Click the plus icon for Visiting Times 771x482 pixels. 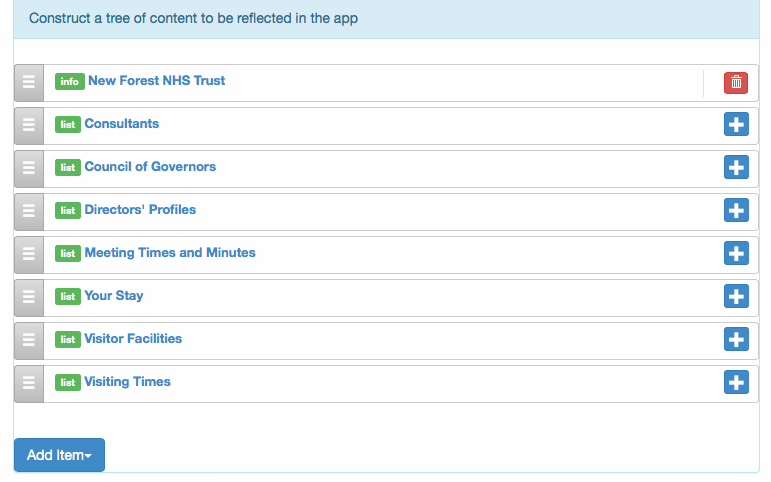[736, 382]
